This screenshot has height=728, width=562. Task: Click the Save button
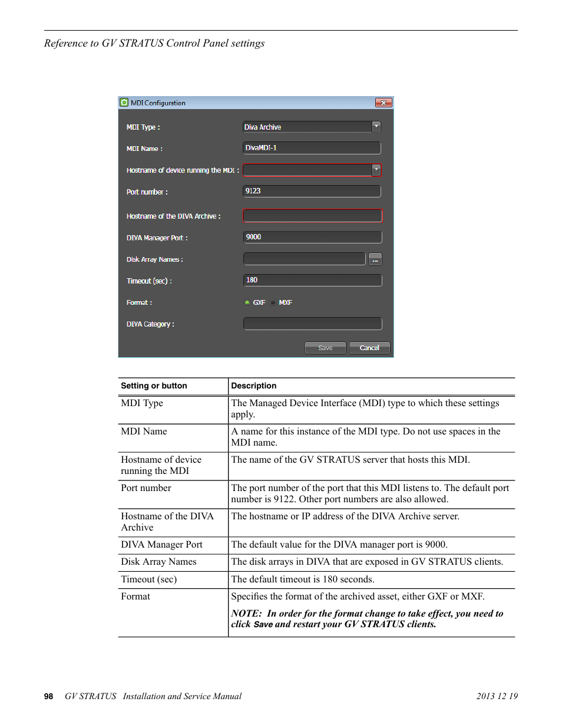click(325, 348)
